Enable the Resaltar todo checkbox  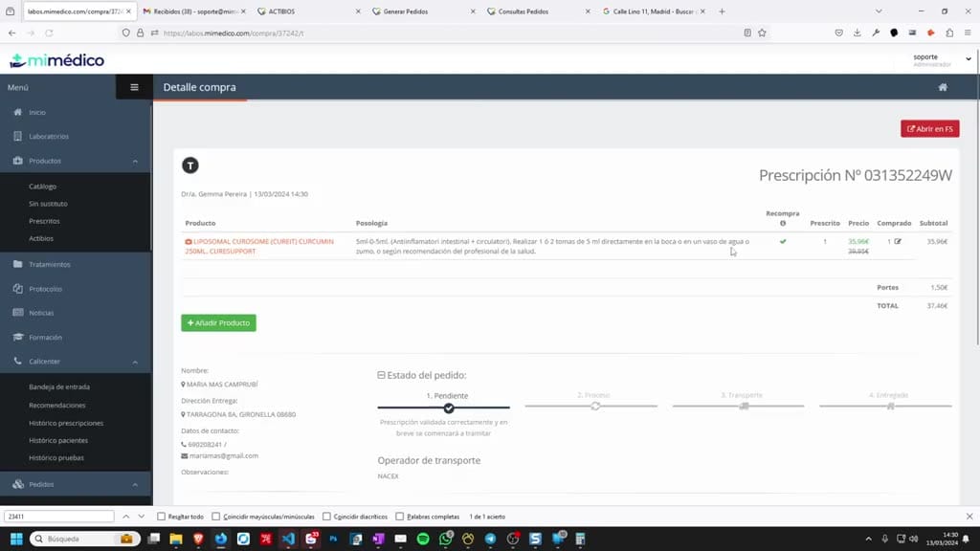tap(161, 517)
